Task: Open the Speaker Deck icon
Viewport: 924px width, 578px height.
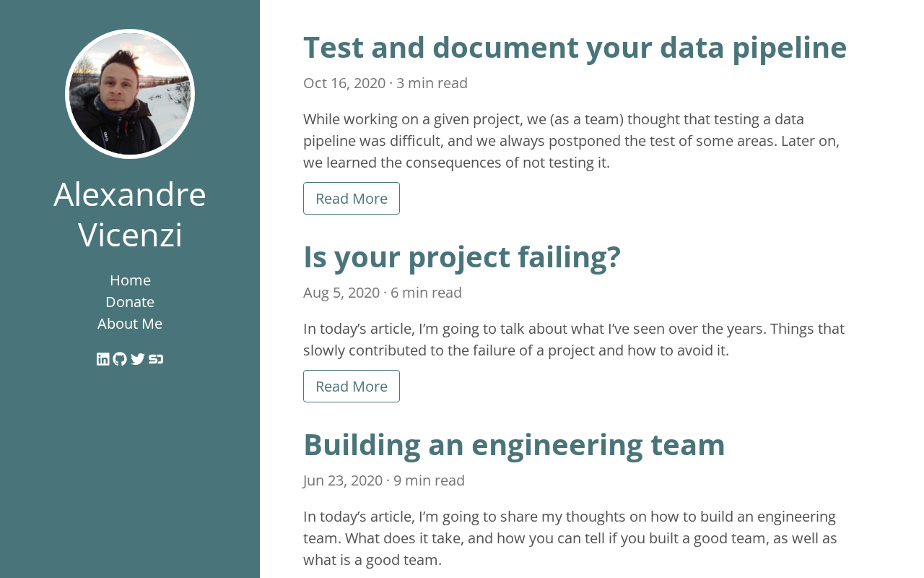Action: point(156,359)
